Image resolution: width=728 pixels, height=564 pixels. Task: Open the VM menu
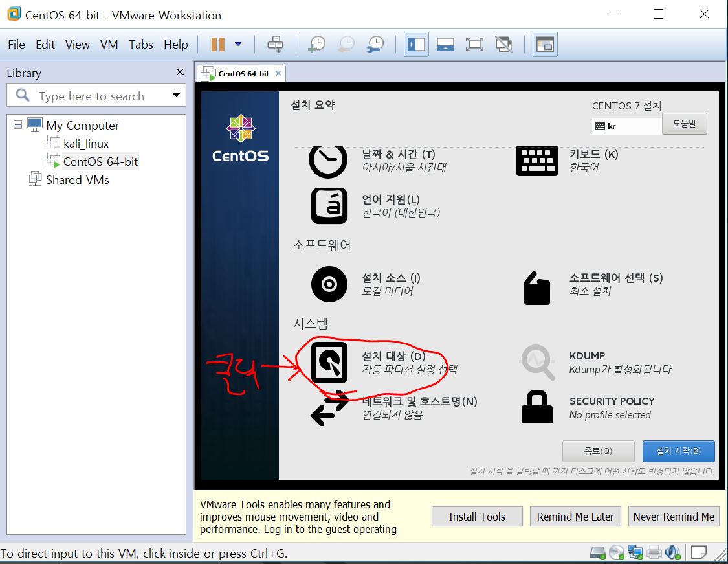109,45
